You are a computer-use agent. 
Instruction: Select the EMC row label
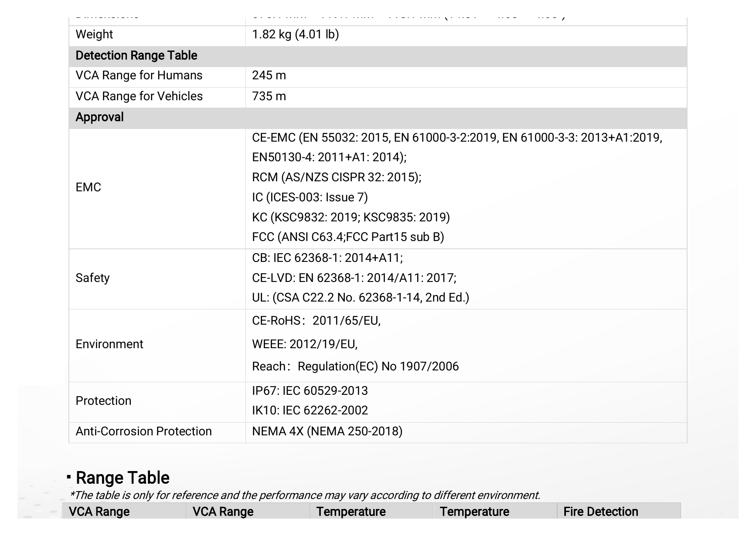pyautogui.click(x=88, y=187)
